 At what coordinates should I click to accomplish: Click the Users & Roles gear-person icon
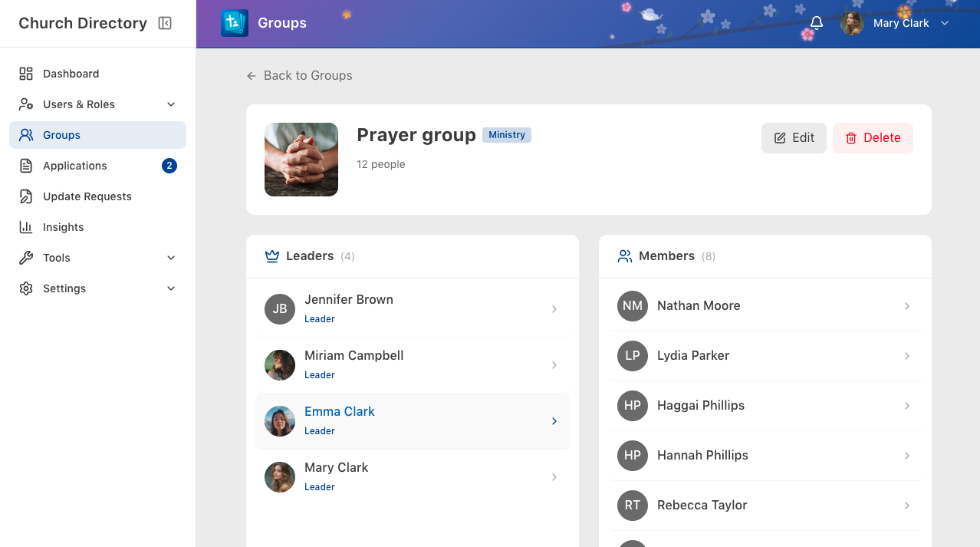tap(26, 104)
